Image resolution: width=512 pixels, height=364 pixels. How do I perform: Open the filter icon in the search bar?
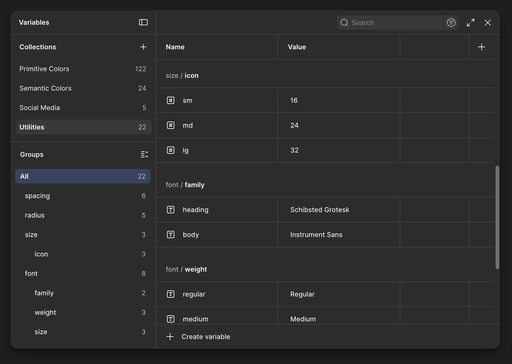point(451,23)
